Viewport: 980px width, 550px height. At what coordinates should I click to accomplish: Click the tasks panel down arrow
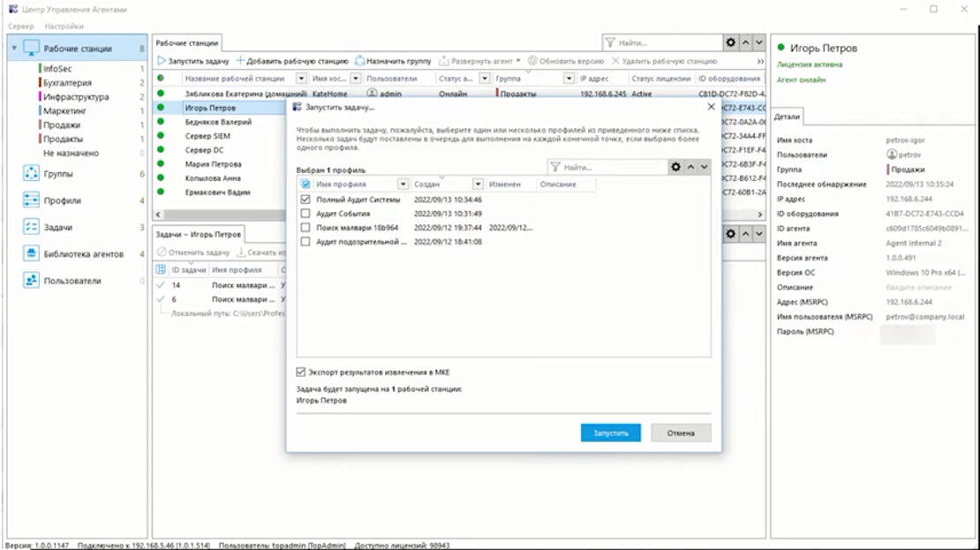(x=758, y=234)
